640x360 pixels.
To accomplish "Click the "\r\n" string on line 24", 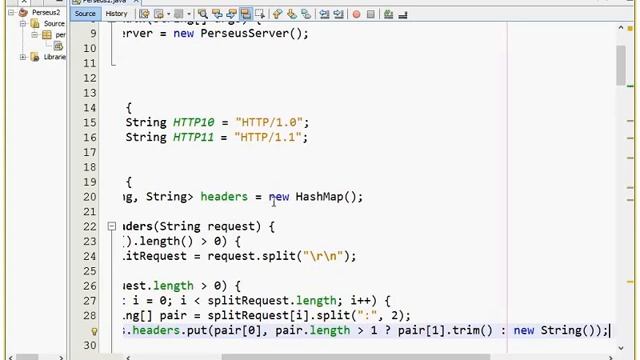I will click(323, 256).
